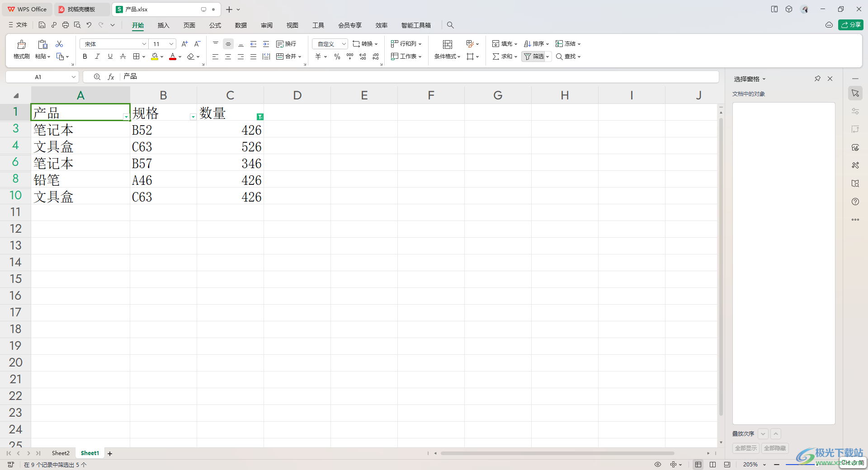Screen dimensions: 868x470
Task: Open the File (文件) menu
Action: coord(18,25)
